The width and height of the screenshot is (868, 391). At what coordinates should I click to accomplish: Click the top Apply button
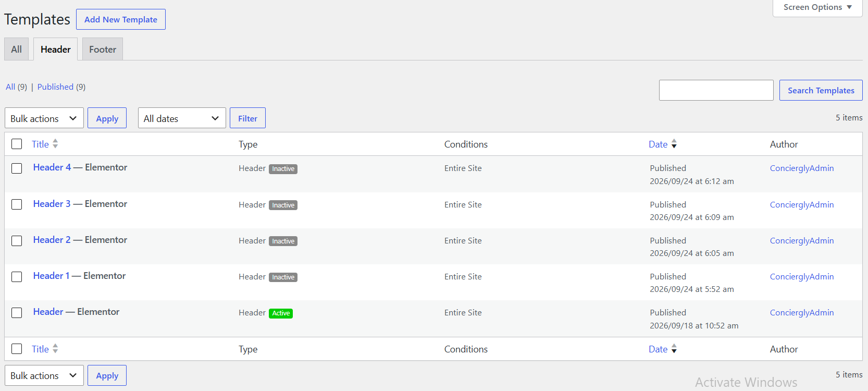[107, 118]
